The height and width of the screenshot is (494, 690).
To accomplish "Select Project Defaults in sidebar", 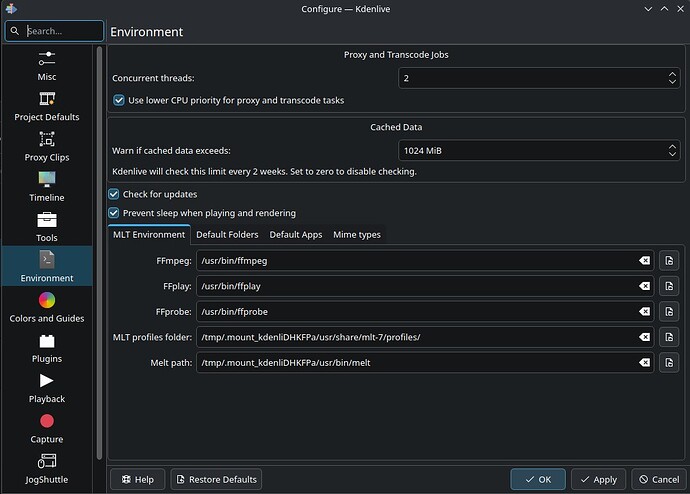I will [47, 105].
